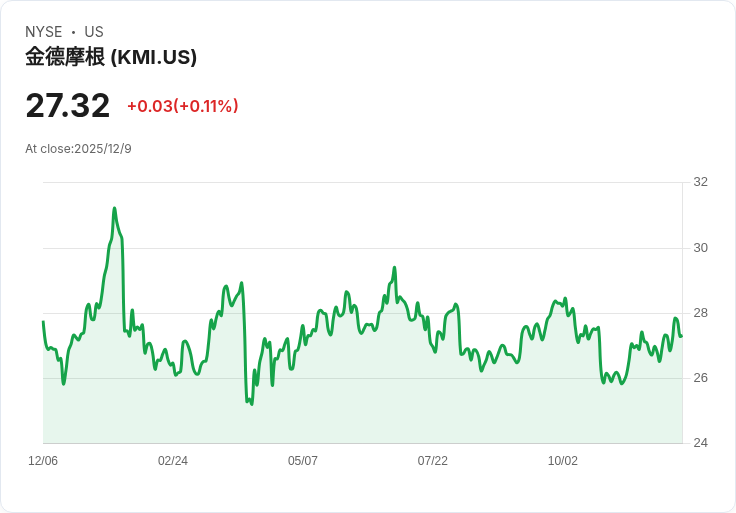Click the 07/22 date axis label
Viewport: 736px width, 513px height.
(433, 461)
